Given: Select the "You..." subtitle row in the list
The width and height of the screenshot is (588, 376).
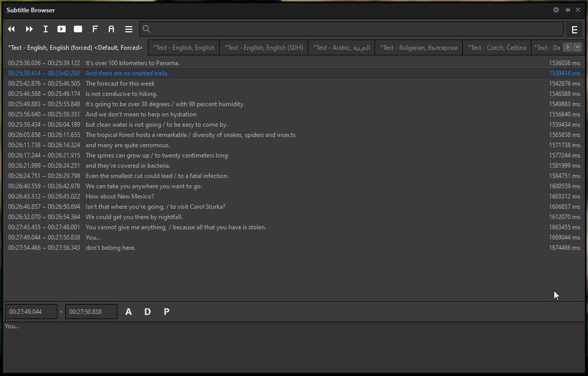Looking at the screenshot, I should [x=294, y=238].
